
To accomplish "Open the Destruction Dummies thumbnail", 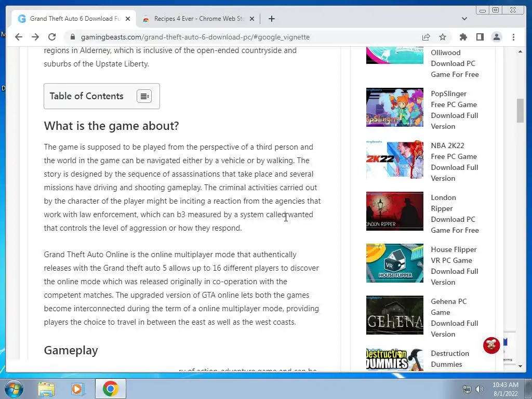I will coord(395,360).
